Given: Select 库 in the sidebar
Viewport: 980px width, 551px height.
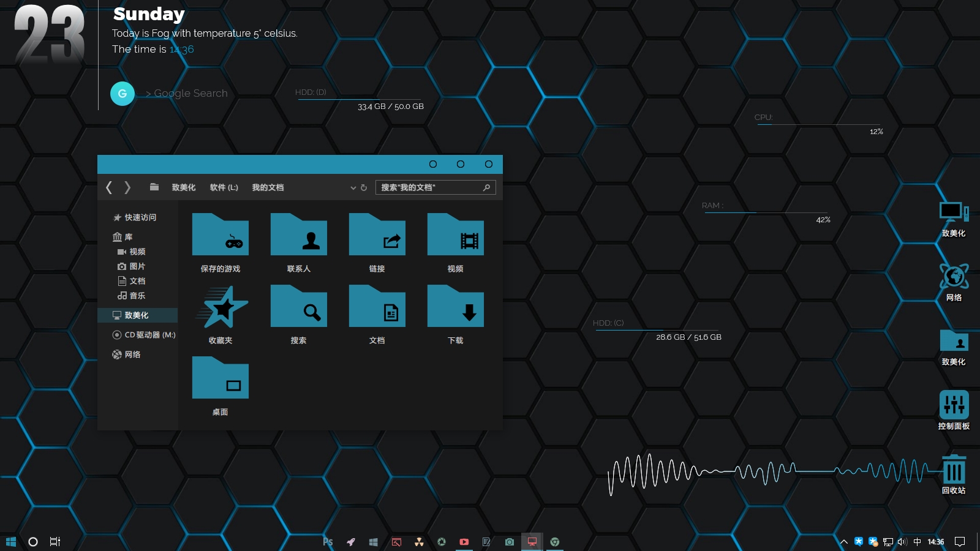Looking at the screenshot, I should (123, 237).
